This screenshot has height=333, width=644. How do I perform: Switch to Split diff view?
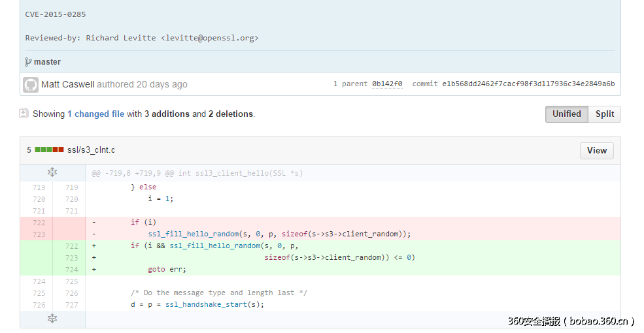click(604, 114)
